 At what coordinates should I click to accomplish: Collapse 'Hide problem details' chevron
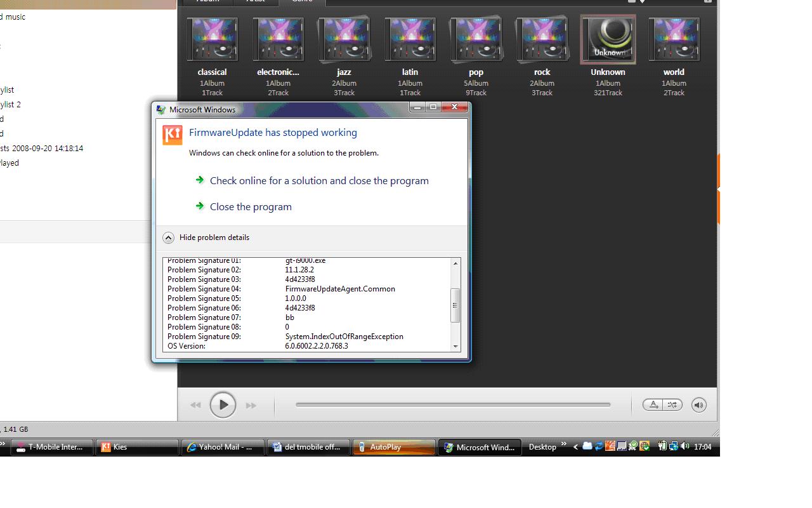coord(168,237)
